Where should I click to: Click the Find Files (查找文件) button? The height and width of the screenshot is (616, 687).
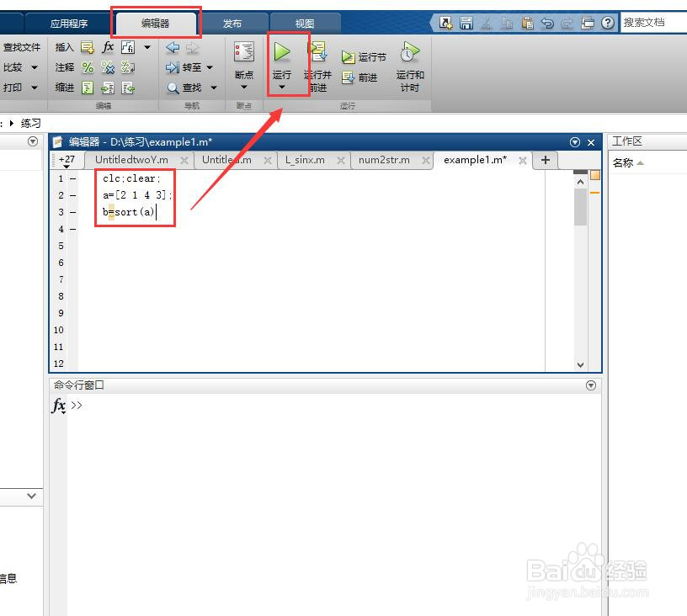coord(22,47)
